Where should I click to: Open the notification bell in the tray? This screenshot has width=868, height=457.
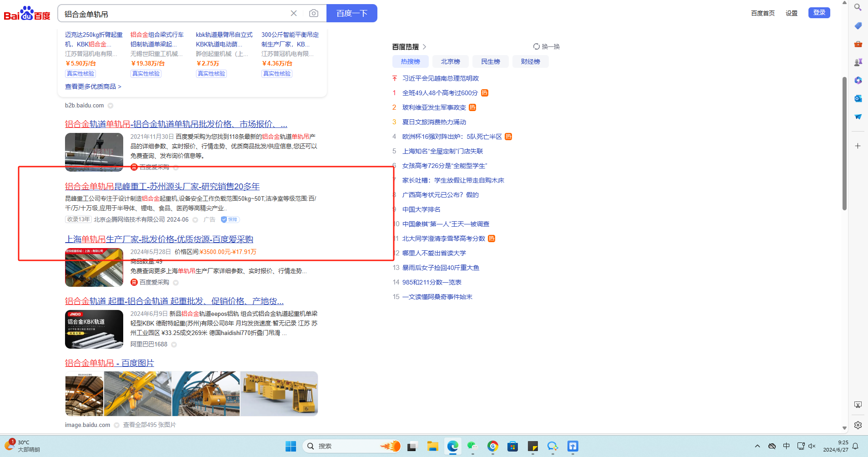(x=855, y=446)
